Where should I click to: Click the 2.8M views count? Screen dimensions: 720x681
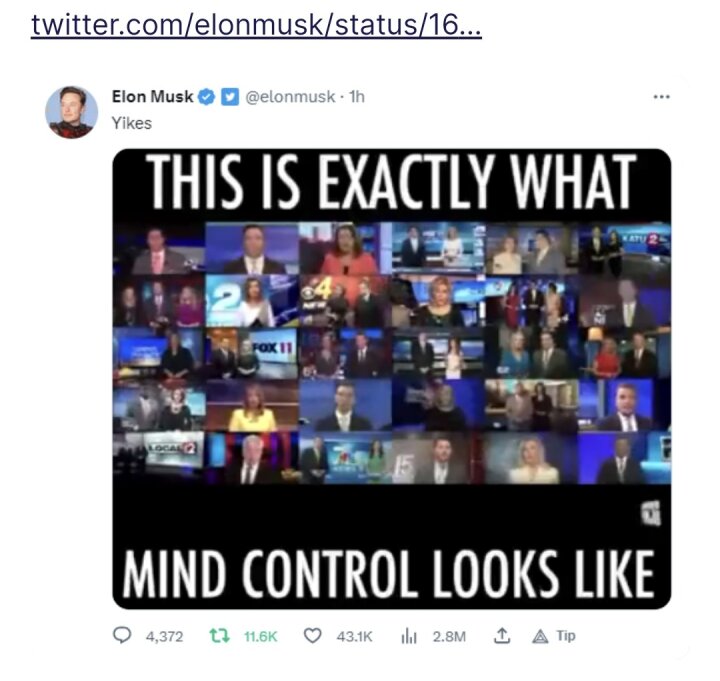(x=449, y=636)
